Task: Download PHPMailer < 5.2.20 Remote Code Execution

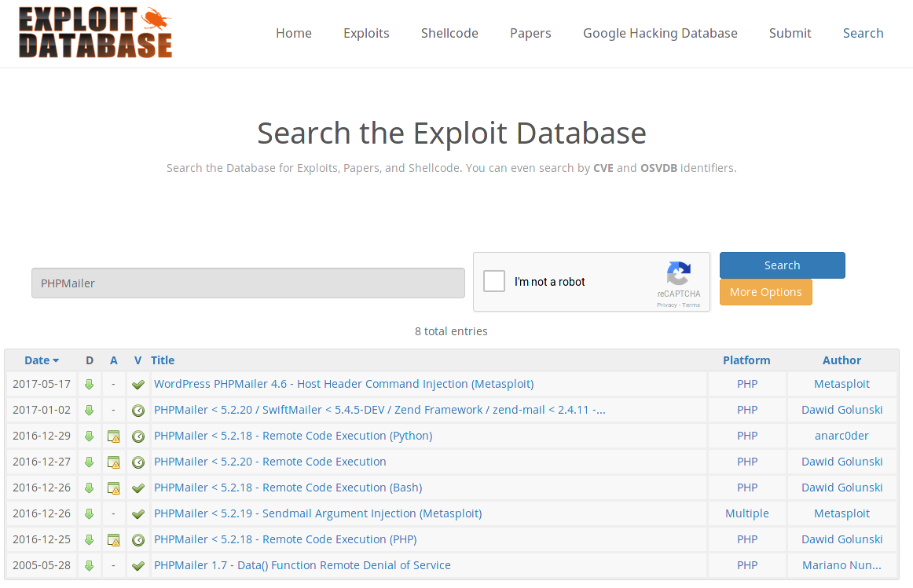Action: (89, 462)
